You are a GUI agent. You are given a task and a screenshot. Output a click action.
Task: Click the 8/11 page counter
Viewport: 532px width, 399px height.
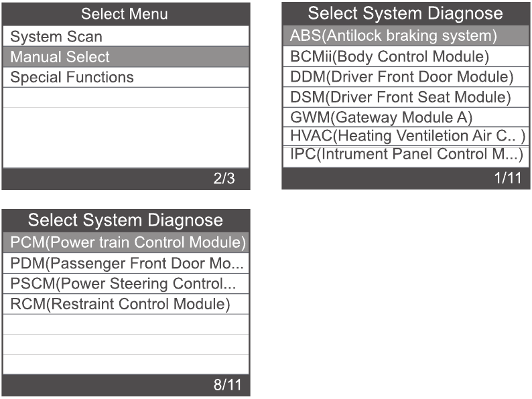tap(227, 385)
